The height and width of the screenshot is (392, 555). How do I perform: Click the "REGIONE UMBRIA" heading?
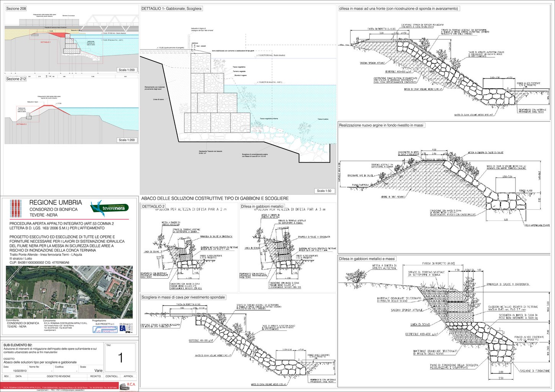coord(55,203)
